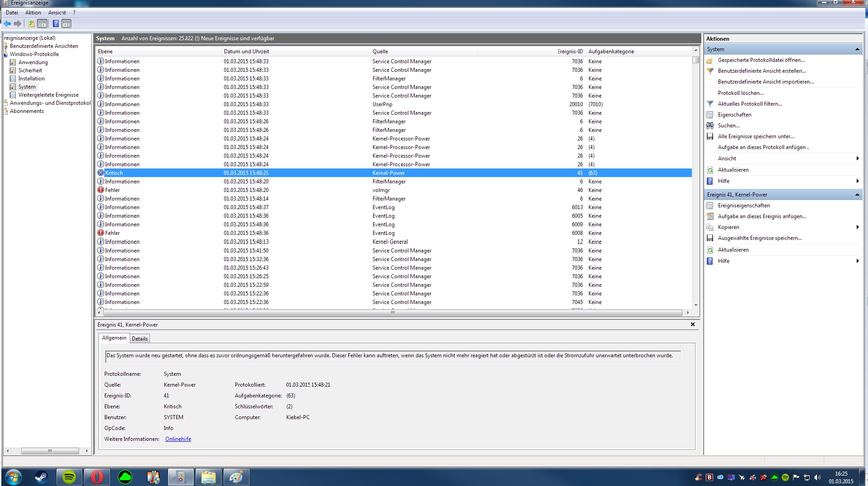Click the blue help toolbar icon
Viewport: 868px width, 486px height.
tap(56, 23)
